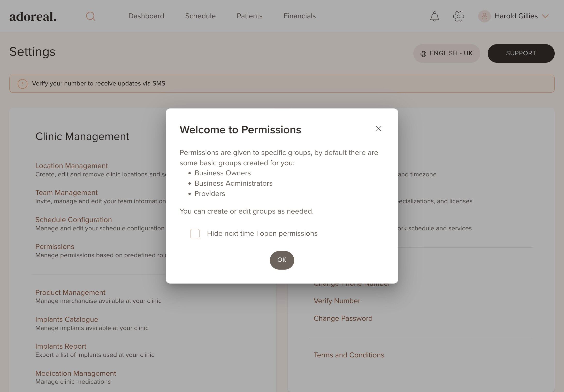The image size is (564, 392).
Task: Expand the Harold Gillies user menu chevron
Action: pos(545,16)
